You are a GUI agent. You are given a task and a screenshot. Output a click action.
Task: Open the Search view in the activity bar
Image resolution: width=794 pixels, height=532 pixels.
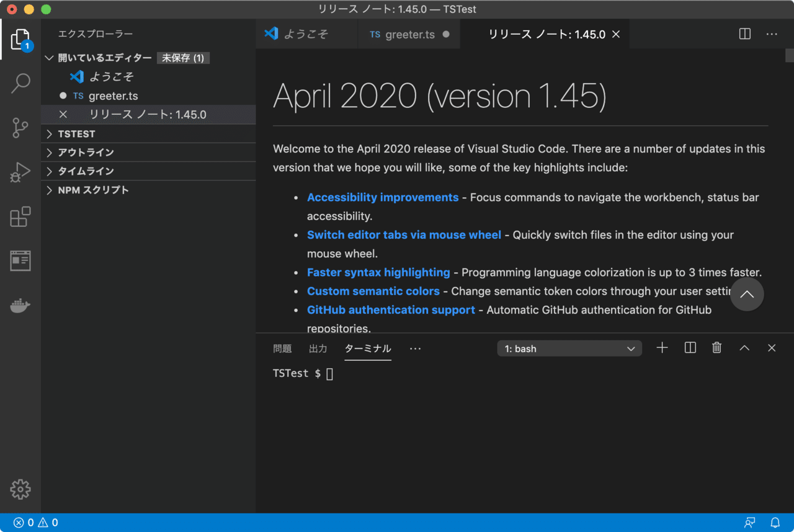(x=20, y=82)
